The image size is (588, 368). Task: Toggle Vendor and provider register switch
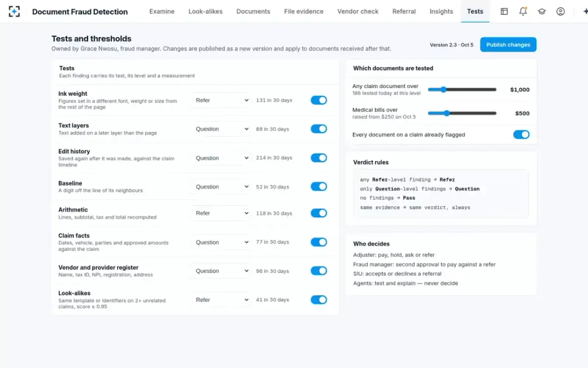[x=318, y=271]
